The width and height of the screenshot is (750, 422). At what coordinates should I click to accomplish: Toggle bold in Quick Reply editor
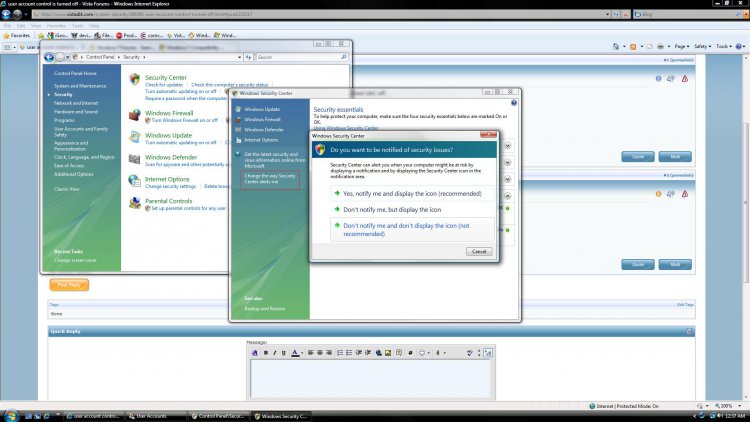click(265, 353)
